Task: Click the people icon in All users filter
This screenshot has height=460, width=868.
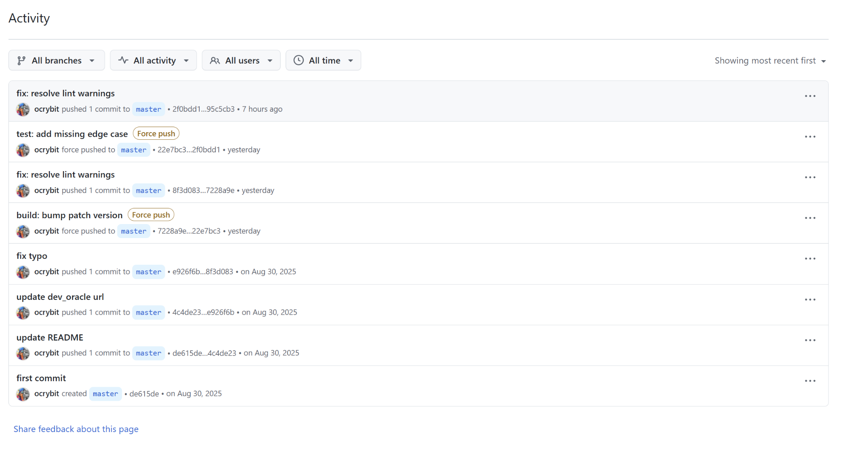Action: point(215,61)
